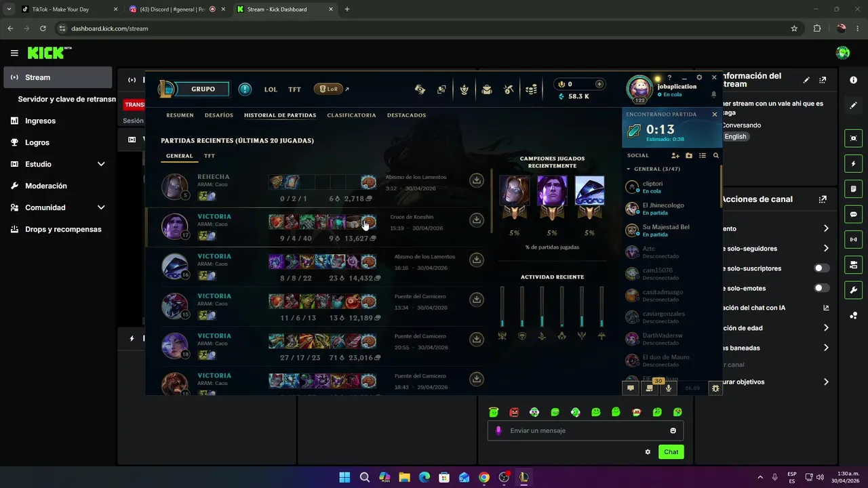Click the green Chat send button
The image size is (868, 488).
pyautogui.click(x=671, y=452)
